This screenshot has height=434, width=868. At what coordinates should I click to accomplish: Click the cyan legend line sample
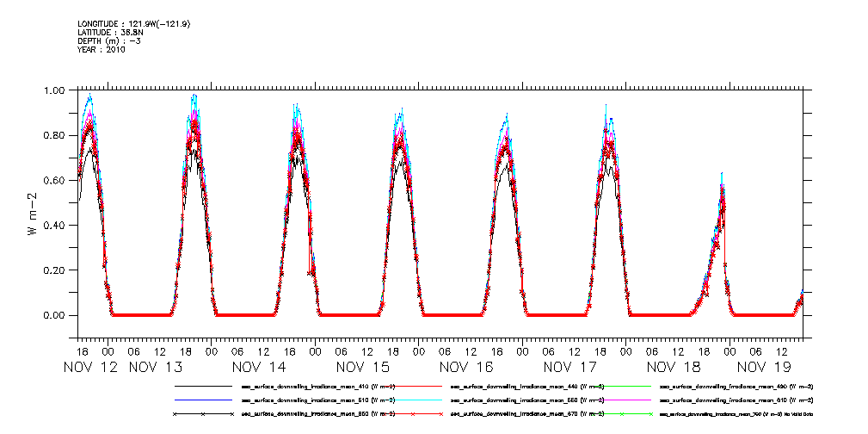(412, 400)
